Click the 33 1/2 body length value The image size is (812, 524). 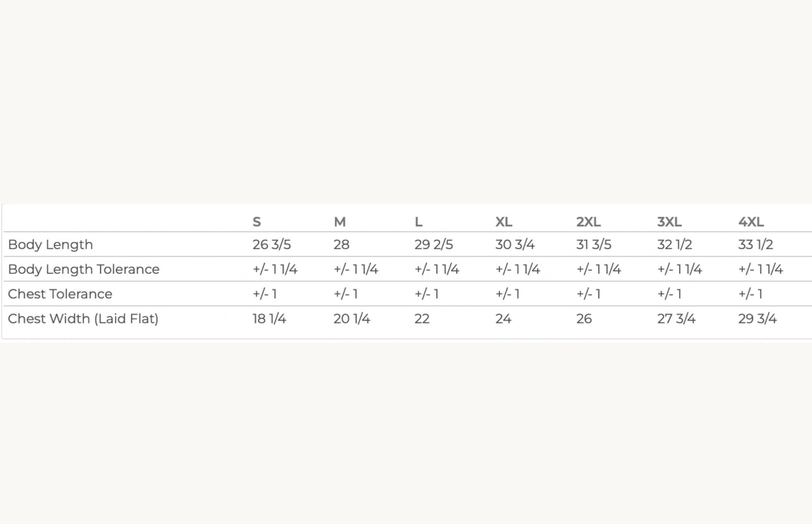point(755,245)
